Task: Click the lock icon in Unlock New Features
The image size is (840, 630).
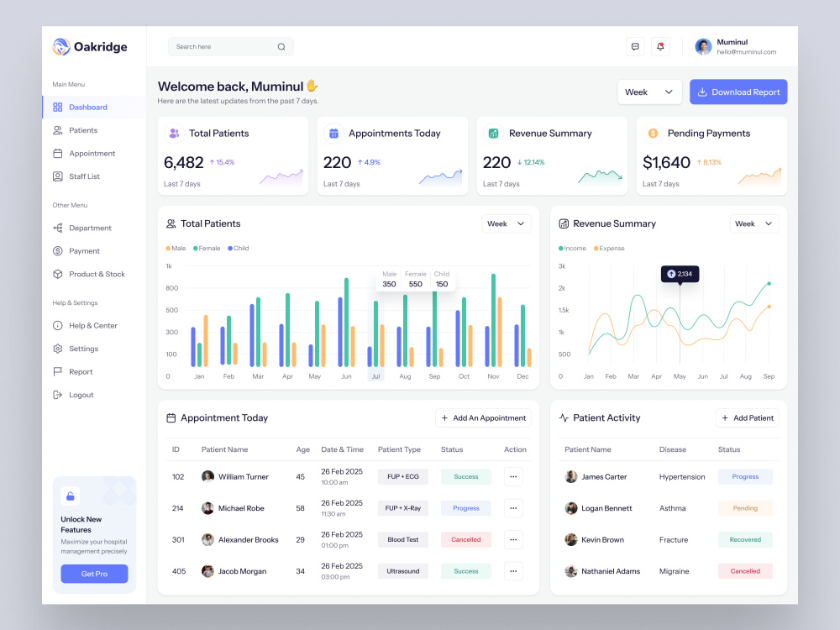Action: [71, 496]
